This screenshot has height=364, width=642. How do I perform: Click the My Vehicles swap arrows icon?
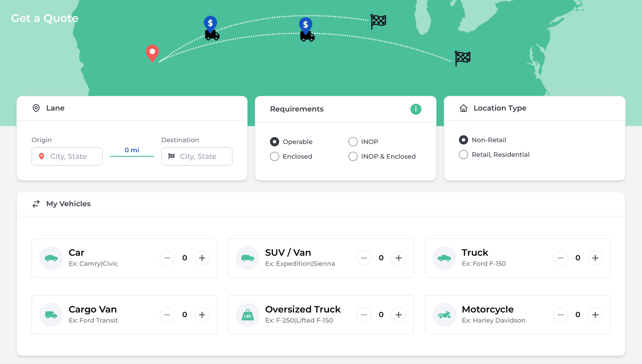point(36,204)
